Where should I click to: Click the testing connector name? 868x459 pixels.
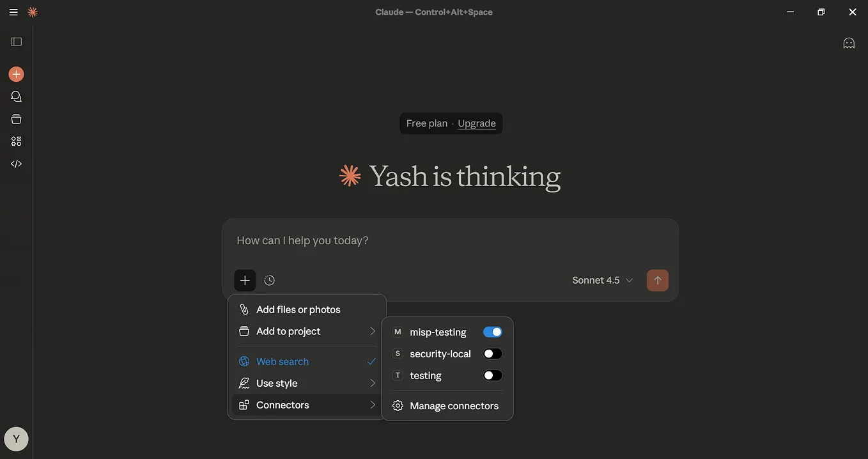(426, 376)
